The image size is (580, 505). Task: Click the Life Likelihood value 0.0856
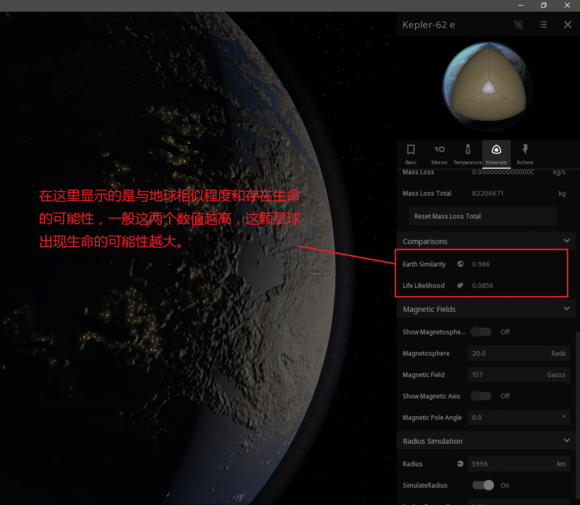tap(482, 286)
